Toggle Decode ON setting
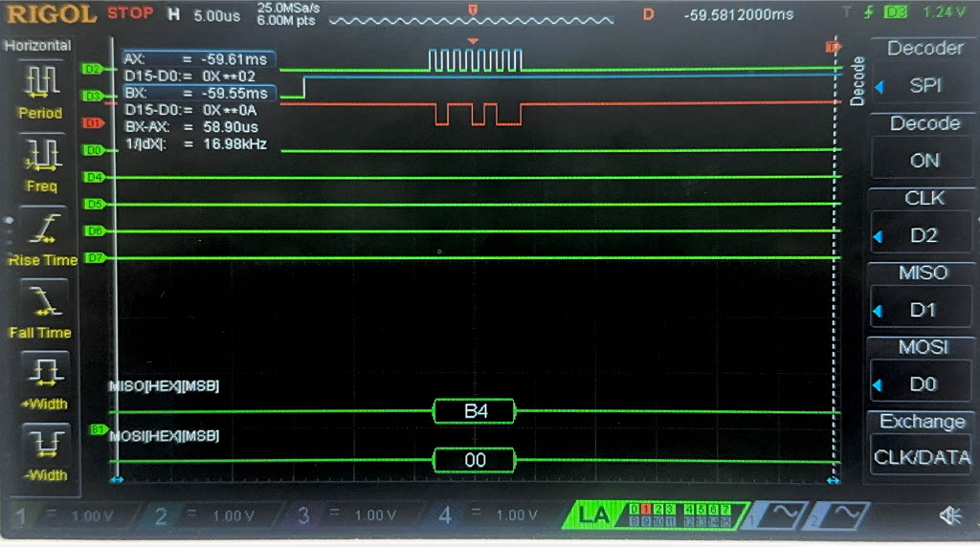Screen dimensions: 980x547 pyautogui.click(x=924, y=160)
